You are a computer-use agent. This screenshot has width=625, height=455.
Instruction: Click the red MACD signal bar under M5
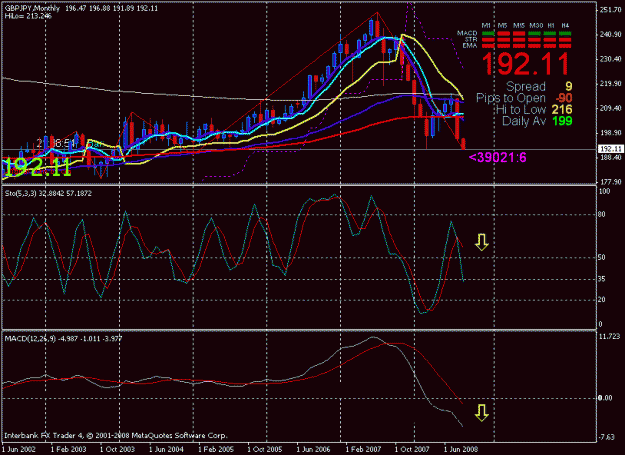point(504,34)
